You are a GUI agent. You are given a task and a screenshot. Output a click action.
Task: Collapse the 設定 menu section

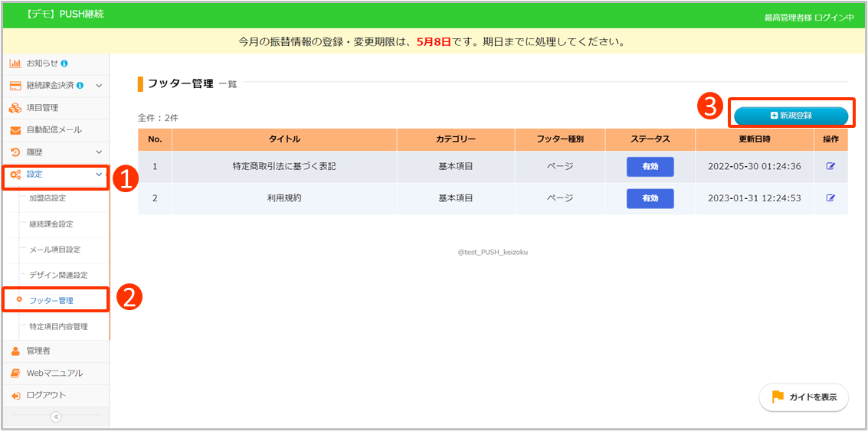99,175
